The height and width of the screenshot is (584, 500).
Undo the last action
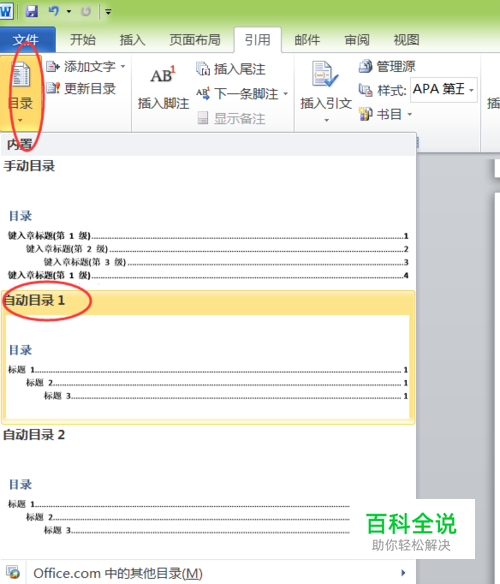[x=54, y=12]
